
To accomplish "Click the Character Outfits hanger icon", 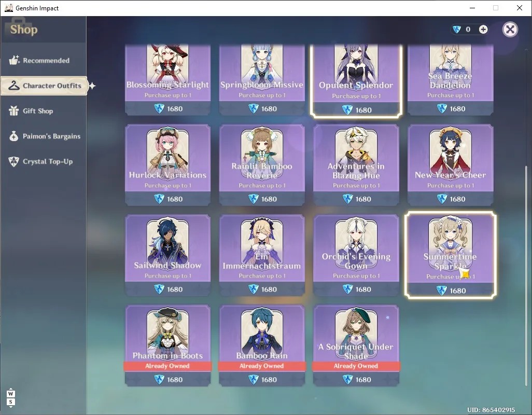I will pyautogui.click(x=13, y=86).
